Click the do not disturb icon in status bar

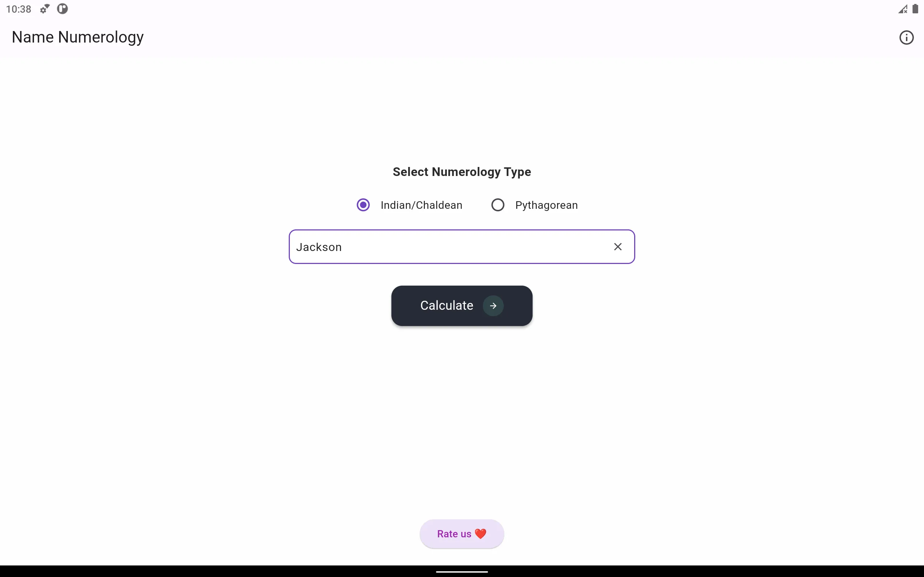point(62,9)
